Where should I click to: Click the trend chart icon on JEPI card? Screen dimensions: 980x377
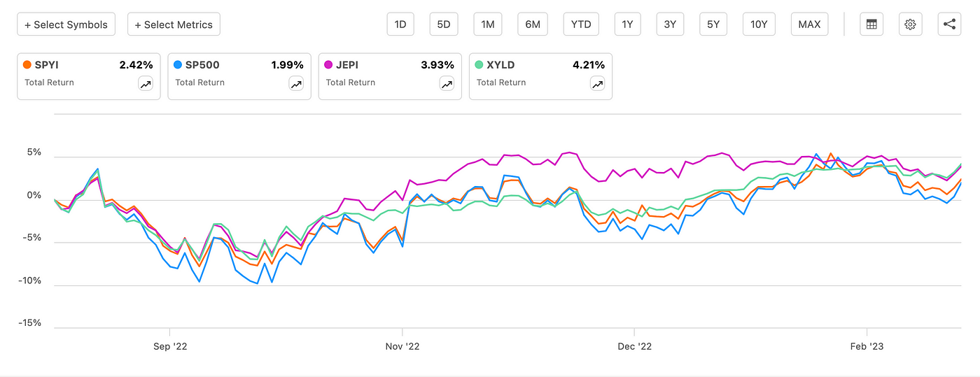click(447, 84)
